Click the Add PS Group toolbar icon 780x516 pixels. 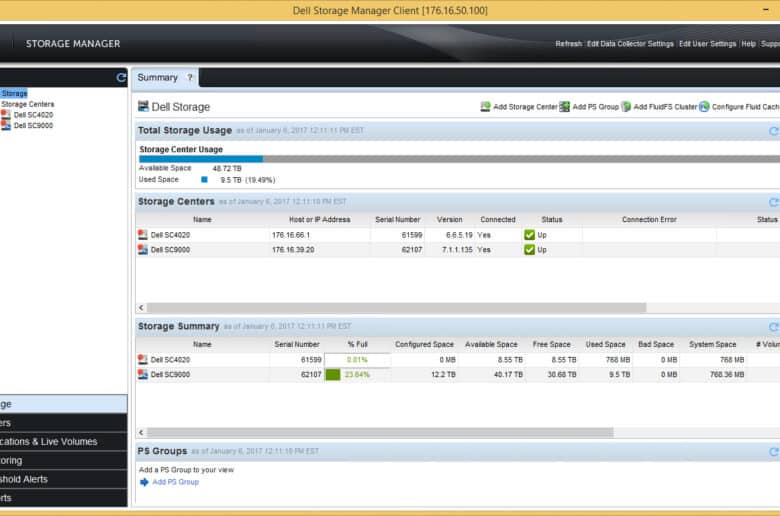[x=565, y=106]
